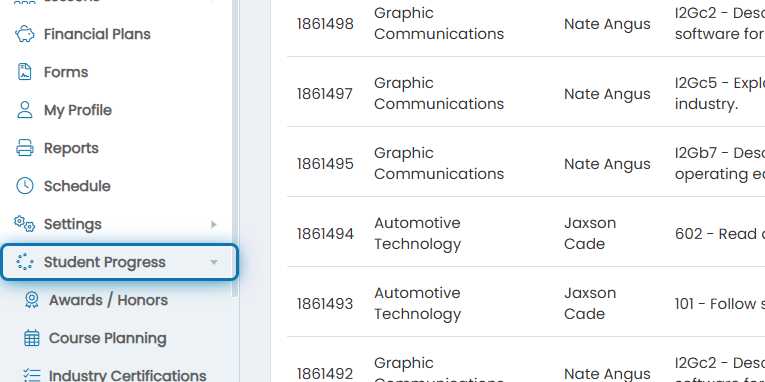Image resolution: width=765 pixels, height=382 pixels.
Task: Click Graphic Communications in row 1861497
Action: [x=439, y=93]
